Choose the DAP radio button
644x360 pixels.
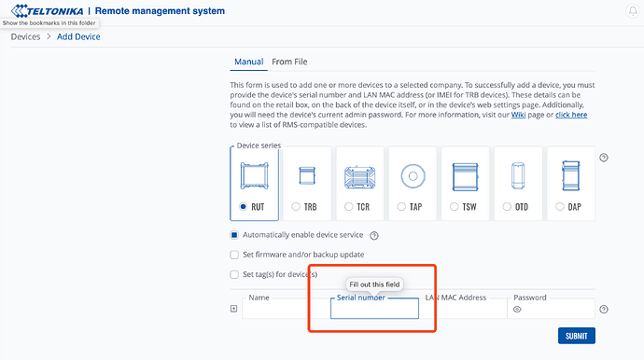[559, 206]
